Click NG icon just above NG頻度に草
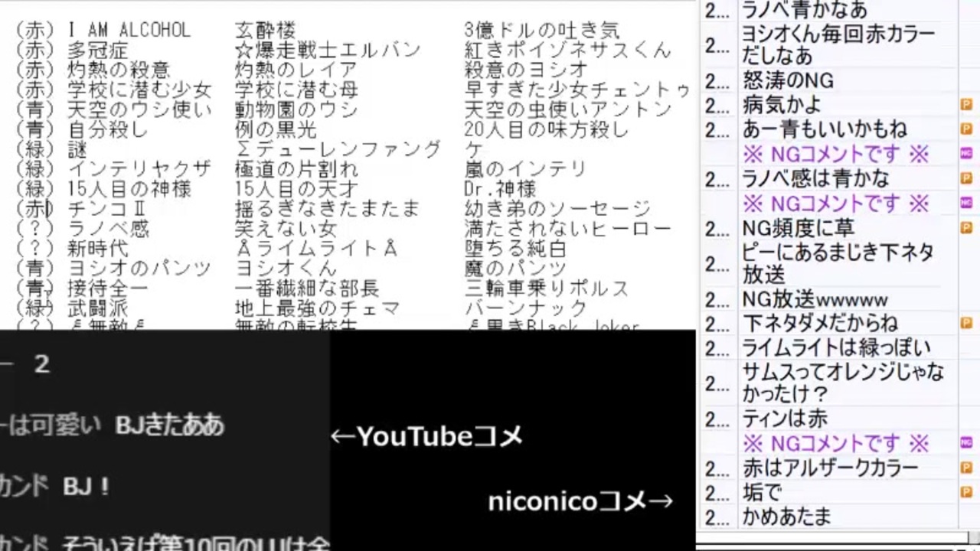980x551 pixels. (x=966, y=203)
